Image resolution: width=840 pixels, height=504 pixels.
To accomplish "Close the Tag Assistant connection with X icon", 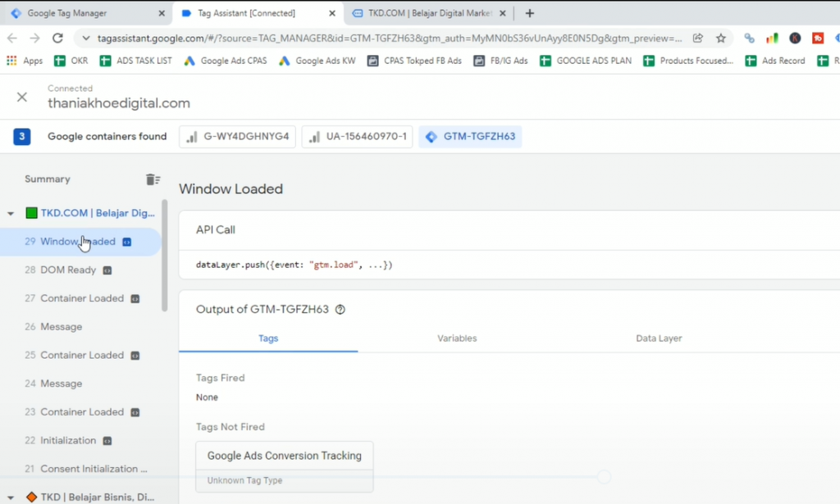I will click(22, 97).
